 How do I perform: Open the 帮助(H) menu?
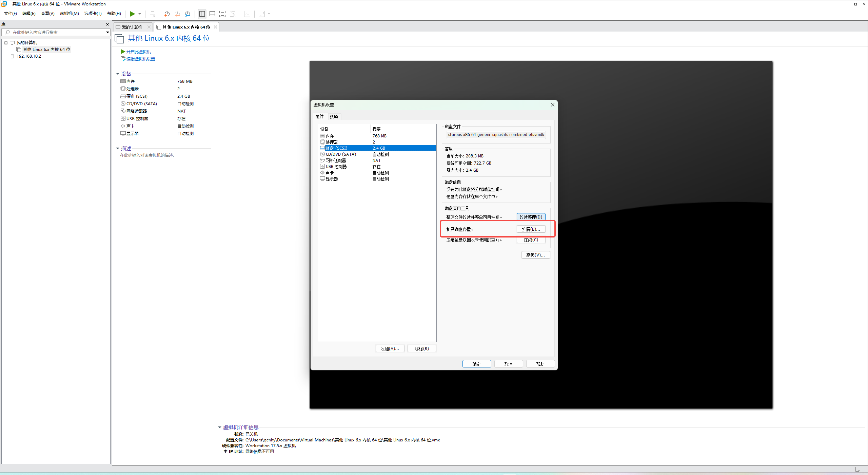114,14
